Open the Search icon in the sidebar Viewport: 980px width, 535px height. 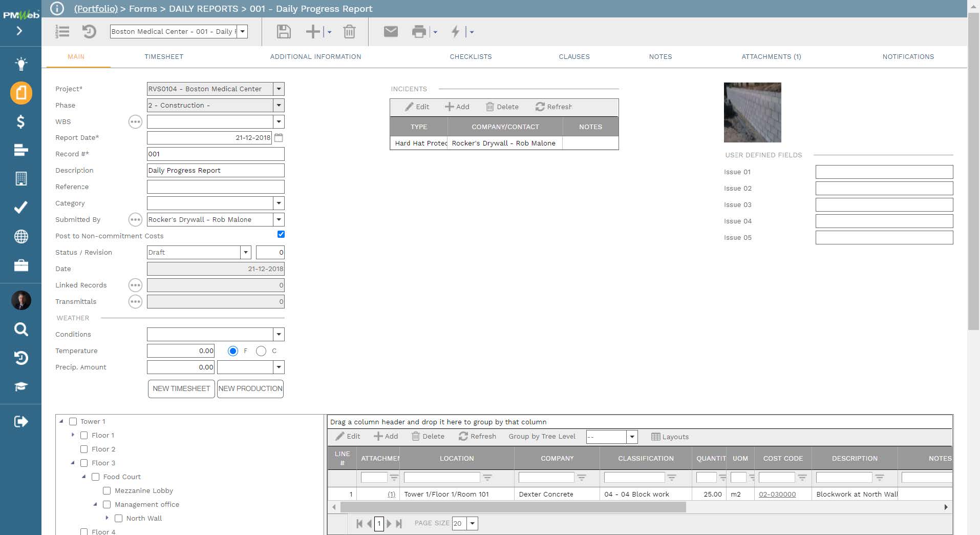pyautogui.click(x=20, y=330)
